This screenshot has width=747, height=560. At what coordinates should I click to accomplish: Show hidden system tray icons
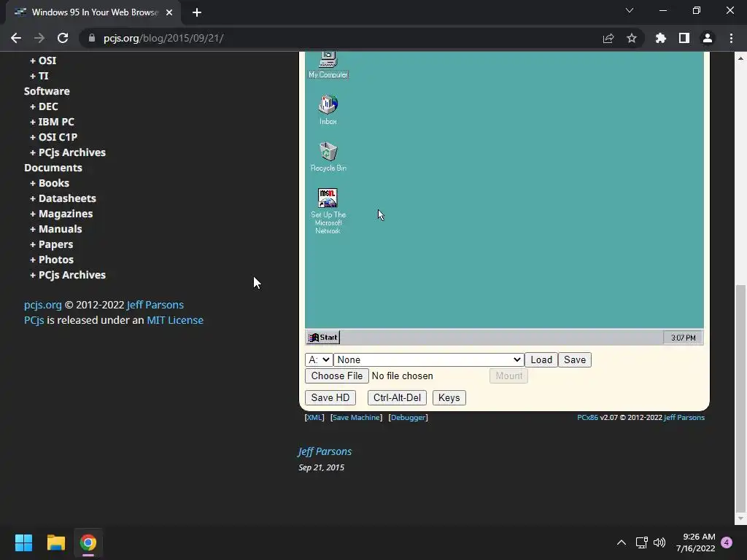point(622,542)
